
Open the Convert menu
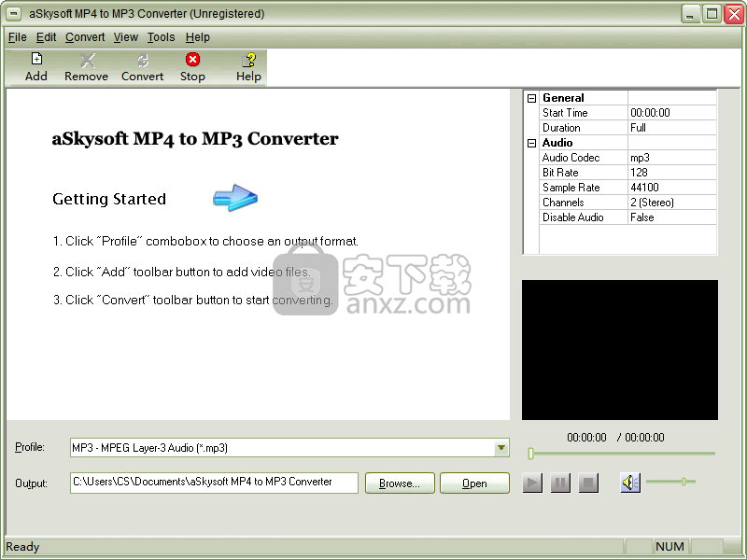point(85,37)
